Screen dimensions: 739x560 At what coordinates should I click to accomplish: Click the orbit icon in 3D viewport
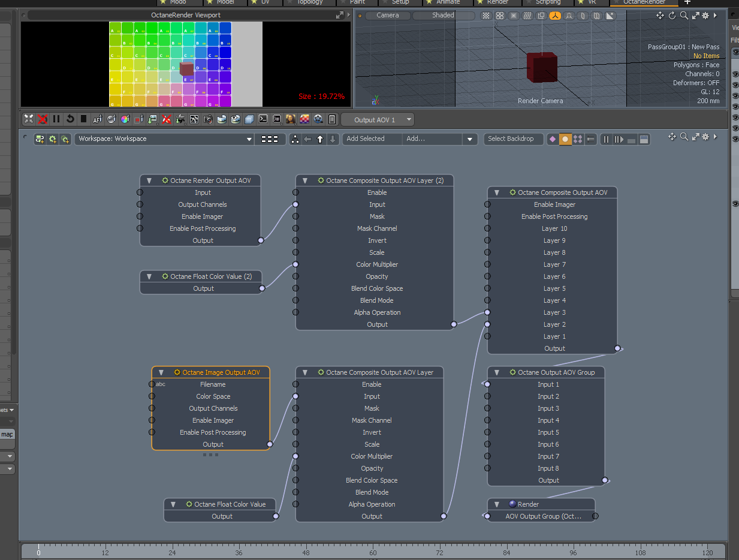[x=672, y=16]
